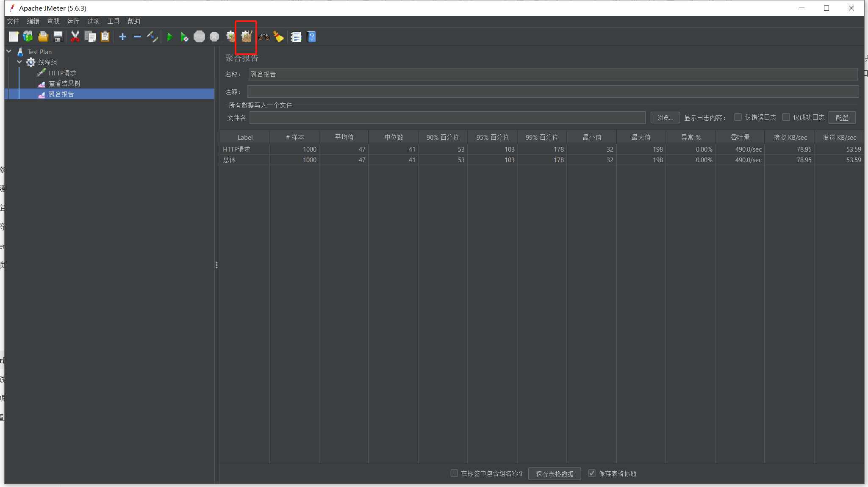Click the Copy icon in toolbar
Image resolution: width=868 pixels, height=487 pixels.
coord(90,37)
